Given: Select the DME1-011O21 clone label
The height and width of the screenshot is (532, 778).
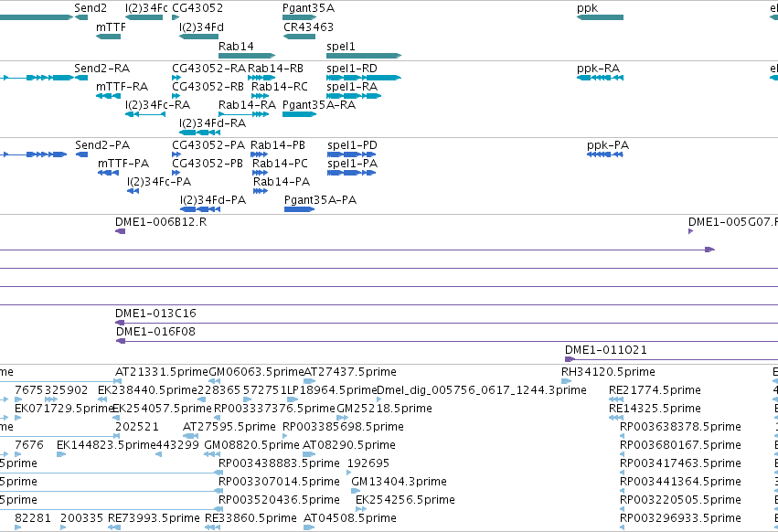Looking at the screenshot, I should coord(606,350).
